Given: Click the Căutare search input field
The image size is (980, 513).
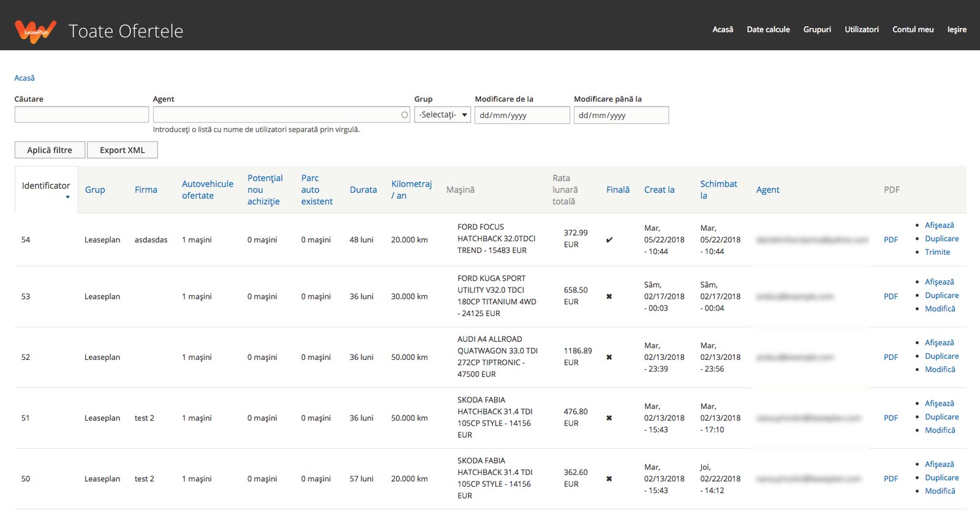Looking at the screenshot, I should [81, 114].
